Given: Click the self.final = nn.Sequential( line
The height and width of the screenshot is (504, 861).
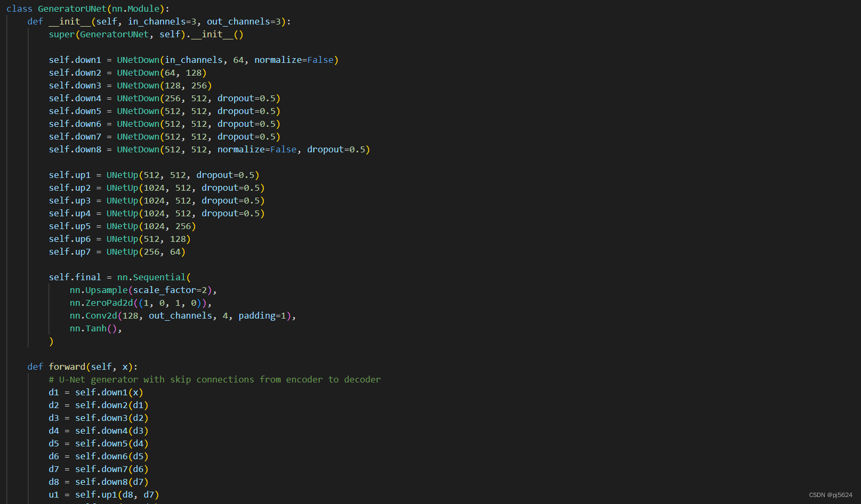Looking at the screenshot, I should pyautogui.click(x=120, y=277).
